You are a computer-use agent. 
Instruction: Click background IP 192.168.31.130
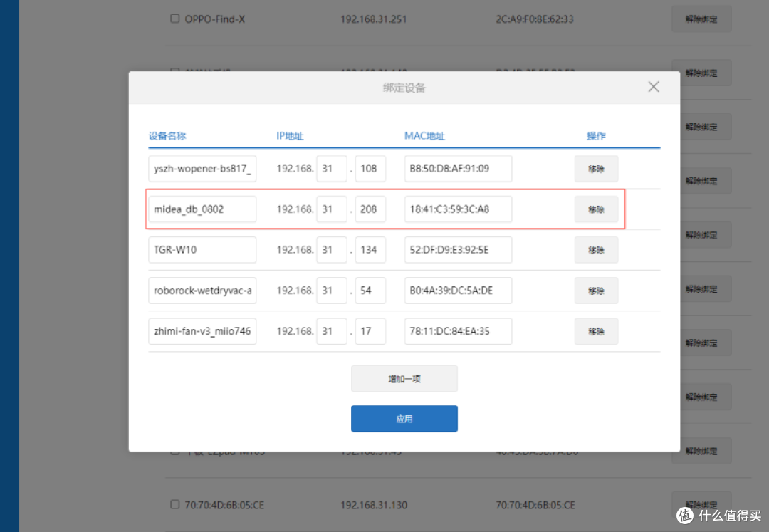374,505
